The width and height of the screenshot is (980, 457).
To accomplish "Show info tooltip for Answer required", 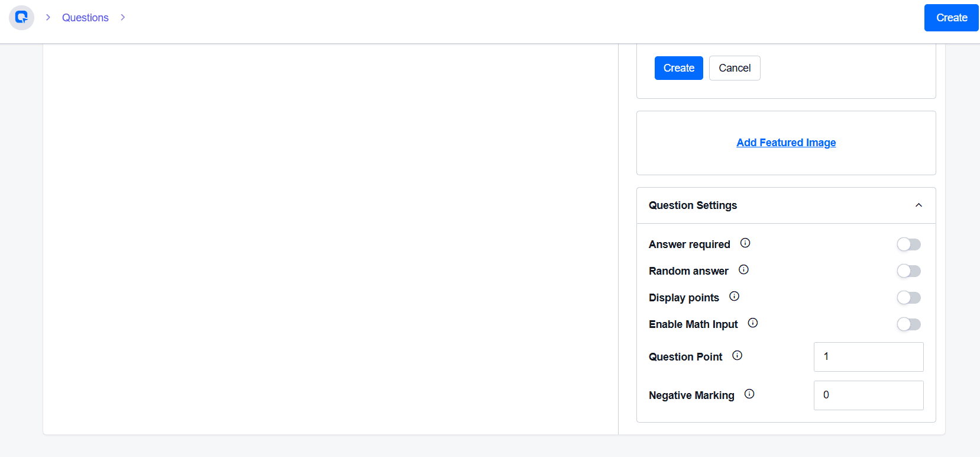I will (745, 243).
